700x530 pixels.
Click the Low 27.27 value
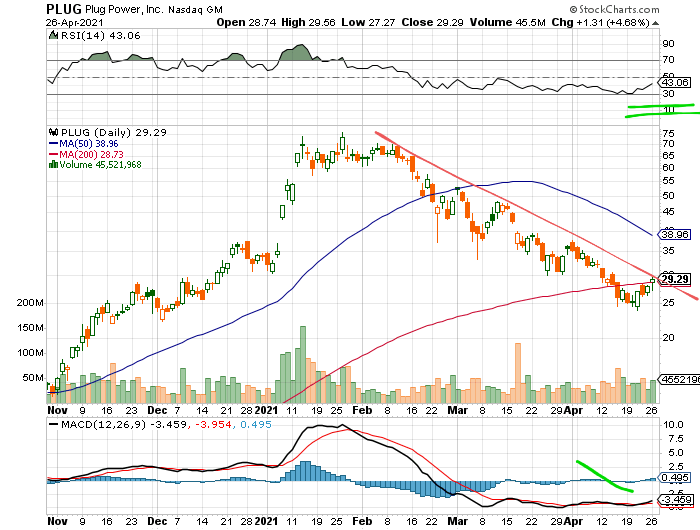coord(368,22)
